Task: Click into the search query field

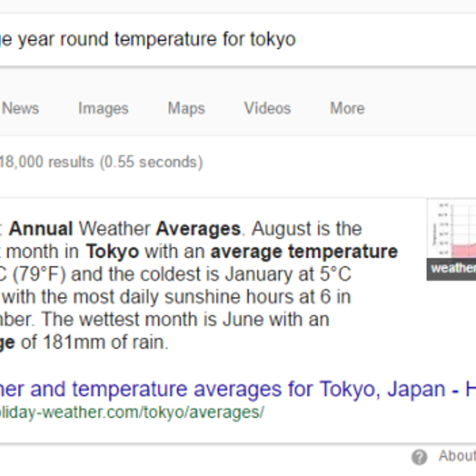Action: coord(238,39)
